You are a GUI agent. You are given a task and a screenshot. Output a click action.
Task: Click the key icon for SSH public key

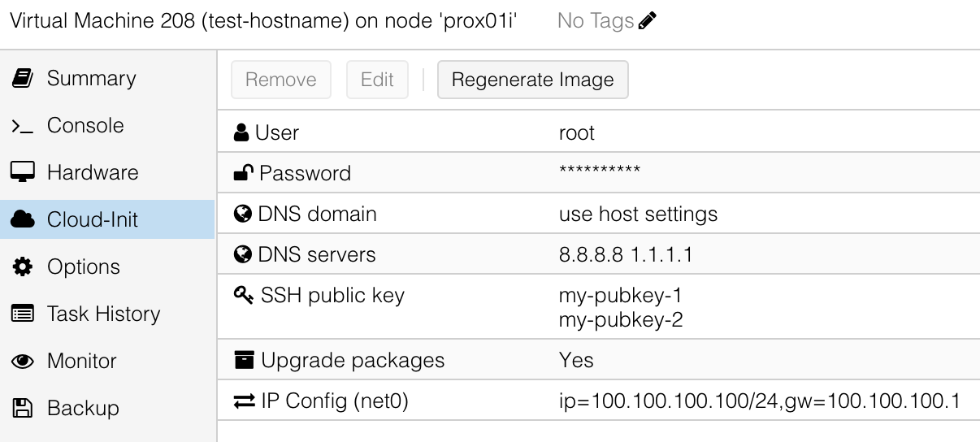click(244, 296)
